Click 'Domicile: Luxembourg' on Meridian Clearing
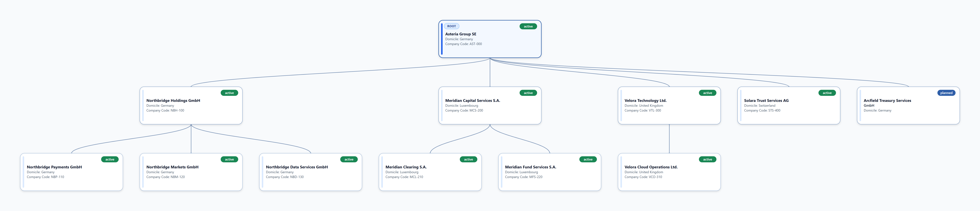 pyautogui.click(x=402, y=172)
